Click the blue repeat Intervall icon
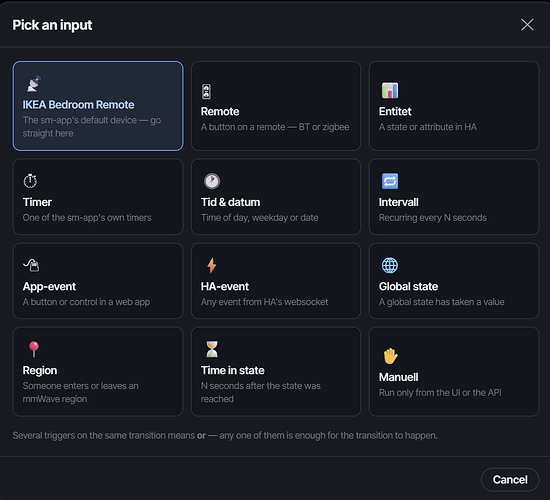Screen dimensions: 550x500 (390, 181)
